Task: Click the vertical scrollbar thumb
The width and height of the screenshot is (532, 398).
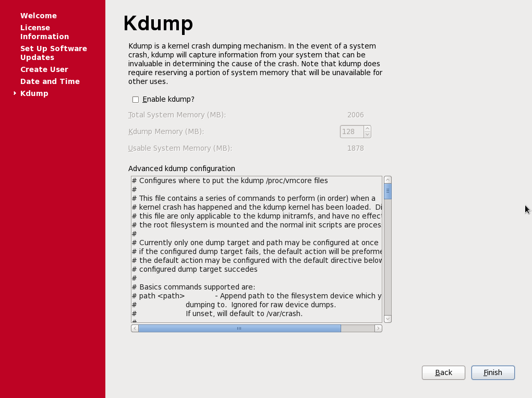Action: (388, 191)
